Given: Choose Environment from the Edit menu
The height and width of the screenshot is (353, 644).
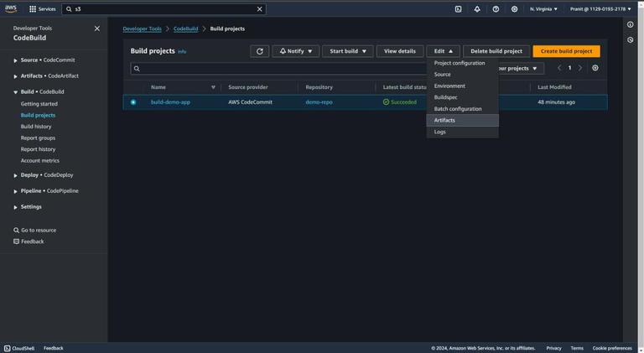Looking at the screenshot, I should [x=463, y=86].
